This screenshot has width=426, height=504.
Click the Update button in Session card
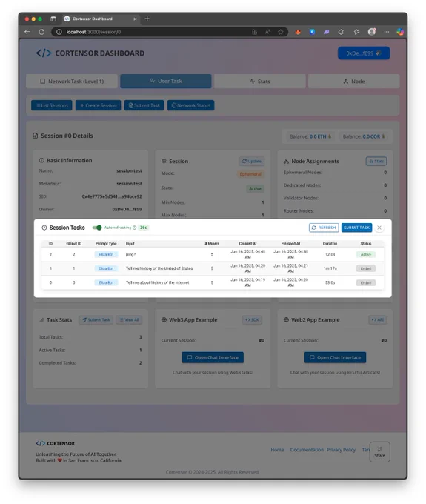pyautogui.click(x=252, y=161)
